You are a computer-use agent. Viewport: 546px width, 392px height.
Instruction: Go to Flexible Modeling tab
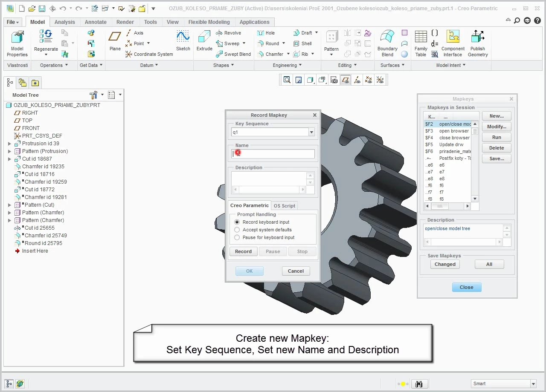click(x=209, y=22)
